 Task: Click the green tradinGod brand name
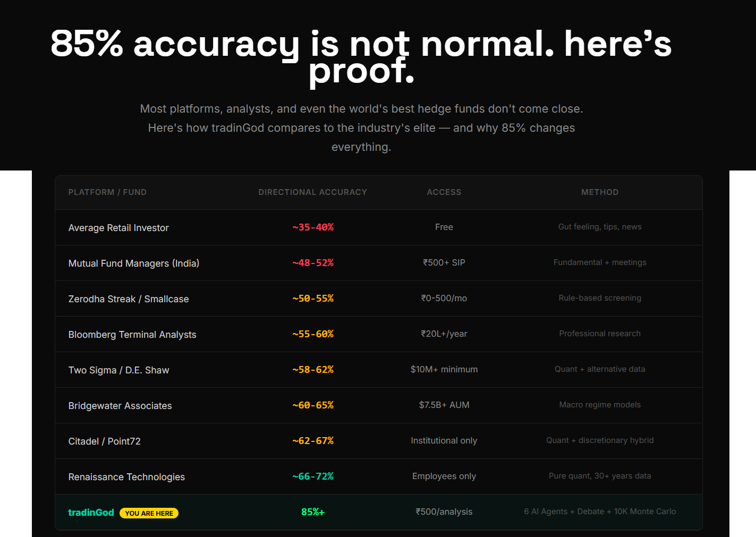[x=91, y=513]
